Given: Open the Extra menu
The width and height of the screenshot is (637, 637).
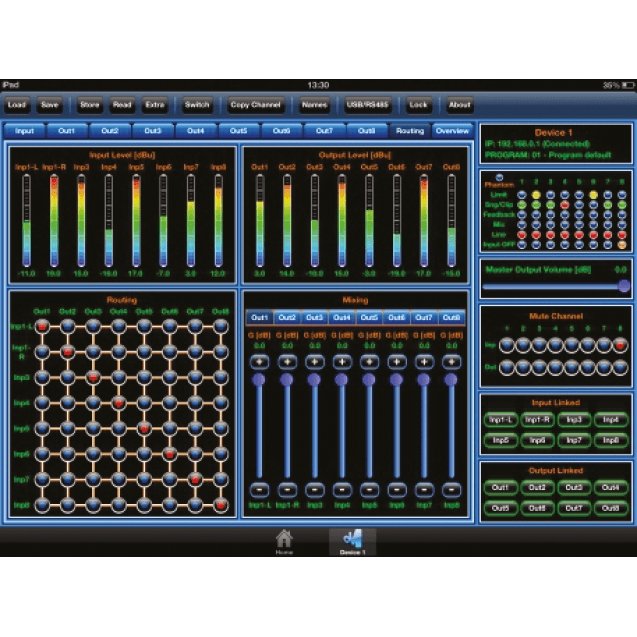Looking at the screenshot, I should point(154,104).
